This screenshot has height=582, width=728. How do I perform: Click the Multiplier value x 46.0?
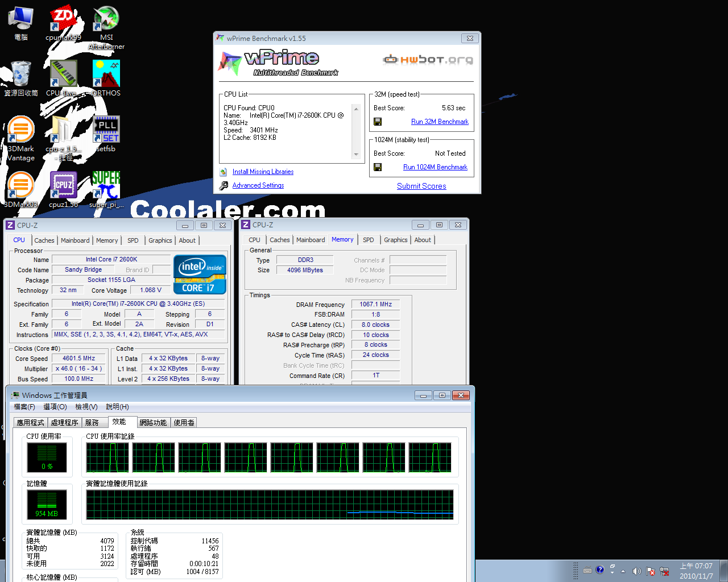click(x=79, y=368)
